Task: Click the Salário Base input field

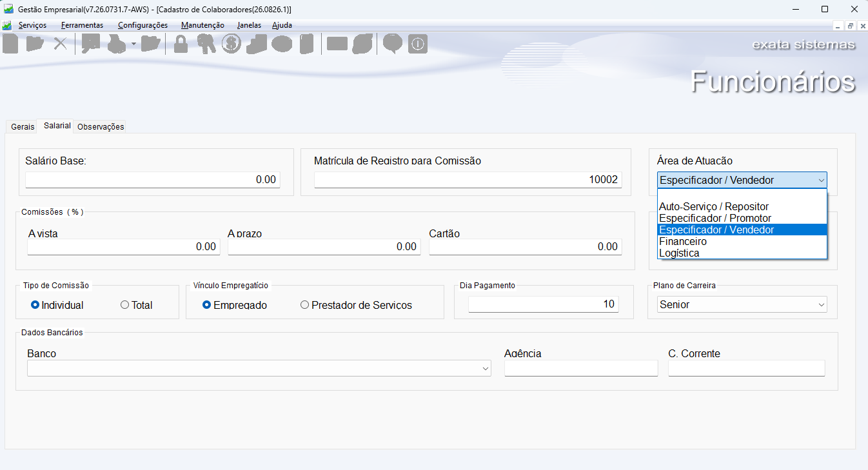Action: coord(153,180)
